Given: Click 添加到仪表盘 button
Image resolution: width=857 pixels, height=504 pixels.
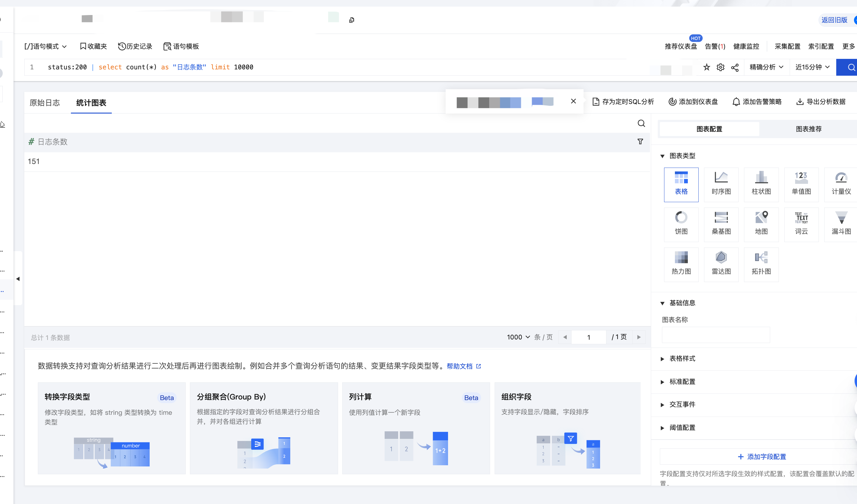Looking at the screenshot, I should [693, 102].
